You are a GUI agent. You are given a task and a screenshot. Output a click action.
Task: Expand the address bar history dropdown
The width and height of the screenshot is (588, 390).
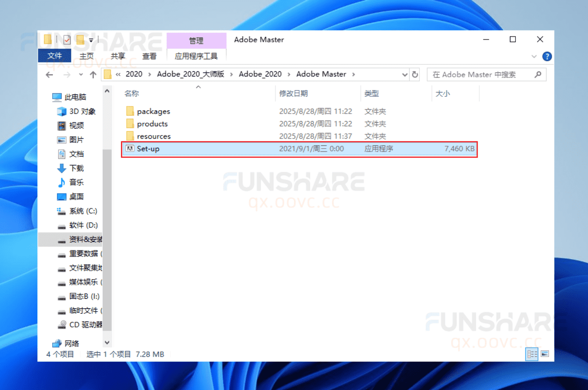405,74
